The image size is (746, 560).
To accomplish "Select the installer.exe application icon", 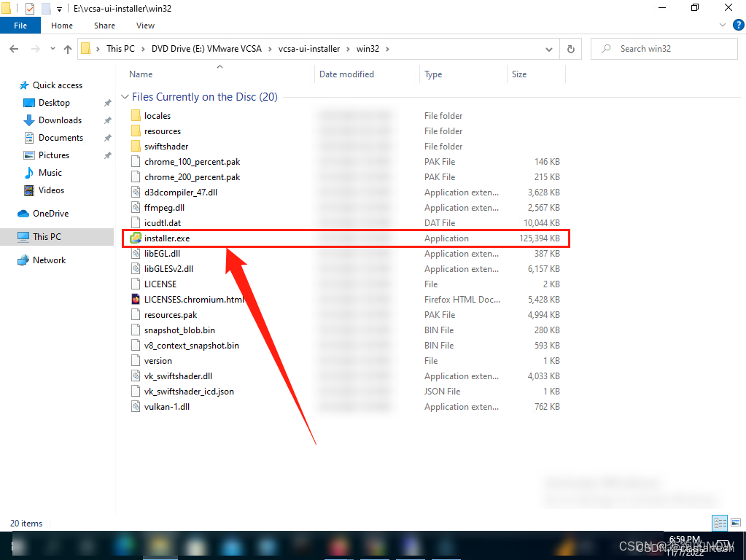I will 136,238.
